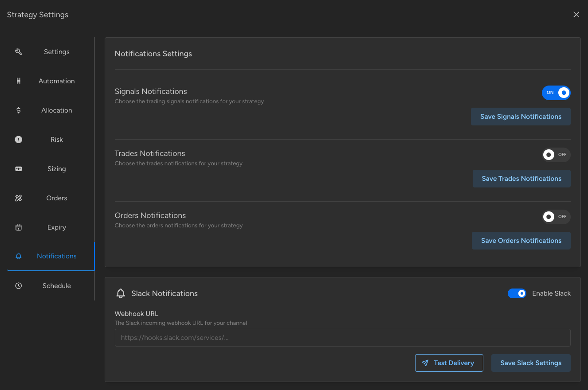
Task: Click the Slack Notifications bell icon
Action: pos(121,293)
